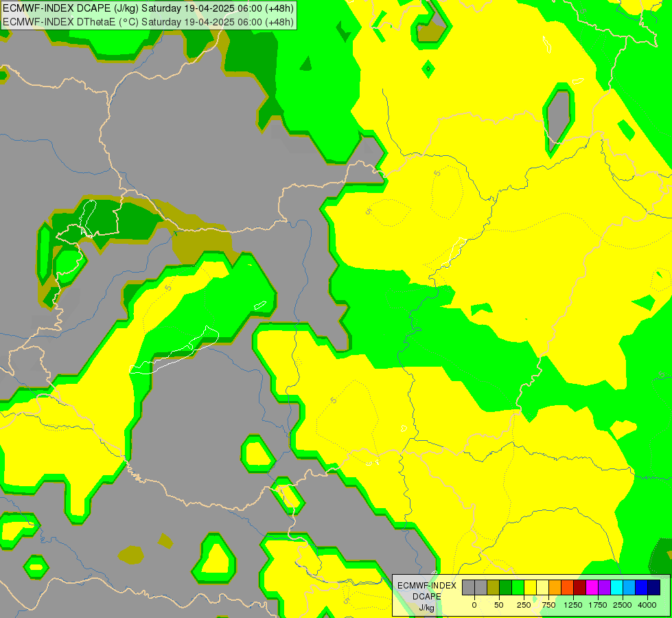The width and height of the screenshot is (672, 618).
Task: Select the dark red legend swatch
Action: point(580,588)
